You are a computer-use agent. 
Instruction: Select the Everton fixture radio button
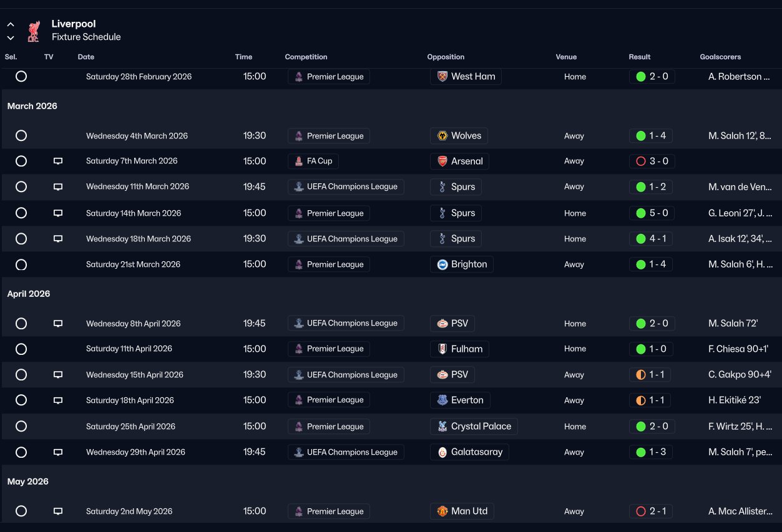pos(21,400)
